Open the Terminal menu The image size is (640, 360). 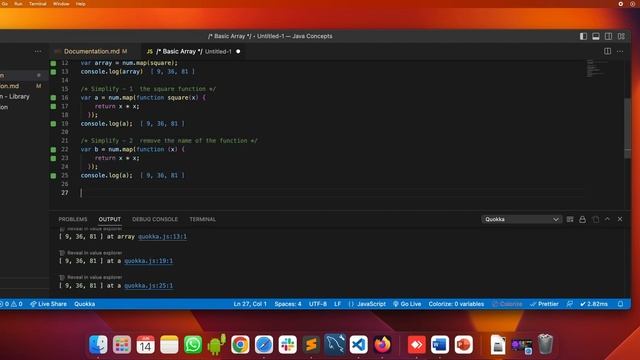click(x=38, y=4)
